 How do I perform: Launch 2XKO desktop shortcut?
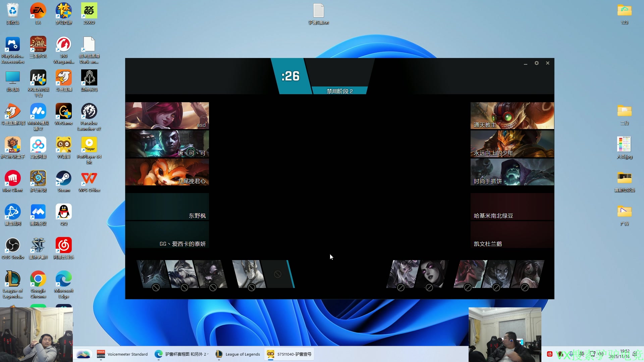click(x=89, y=11)
